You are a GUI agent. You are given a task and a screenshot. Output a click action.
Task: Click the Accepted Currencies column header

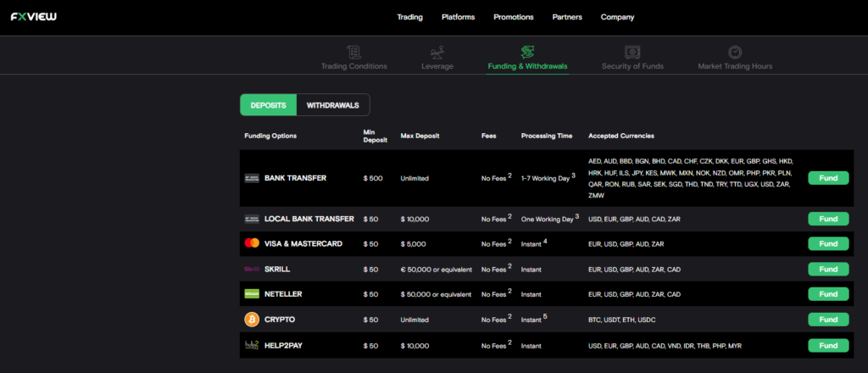point(621,136)
